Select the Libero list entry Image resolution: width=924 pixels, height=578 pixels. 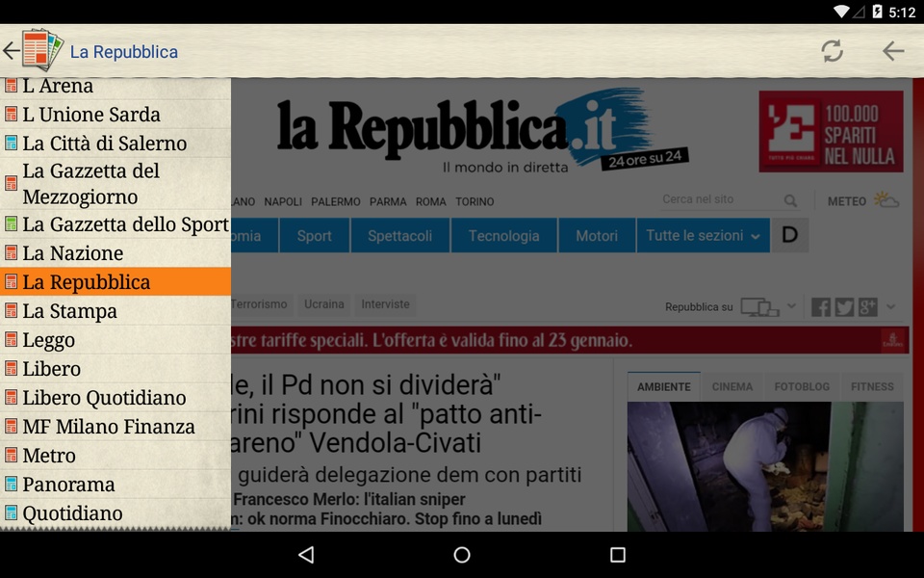coord(115,369)
